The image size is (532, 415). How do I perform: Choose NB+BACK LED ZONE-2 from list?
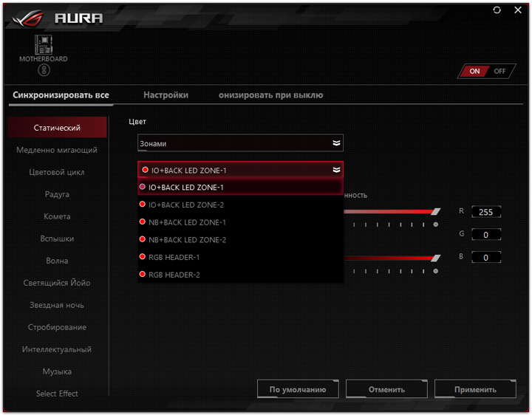coord(240,240)
